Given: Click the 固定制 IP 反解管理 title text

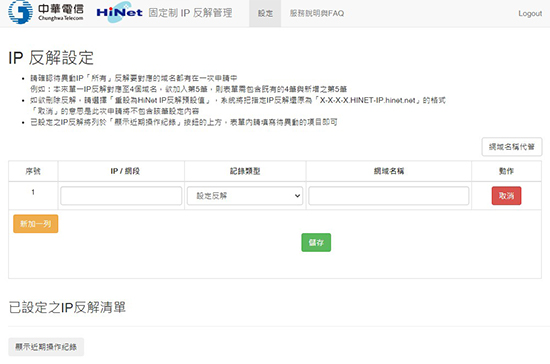Looking at the screenshot, I should tap(190, 13).
